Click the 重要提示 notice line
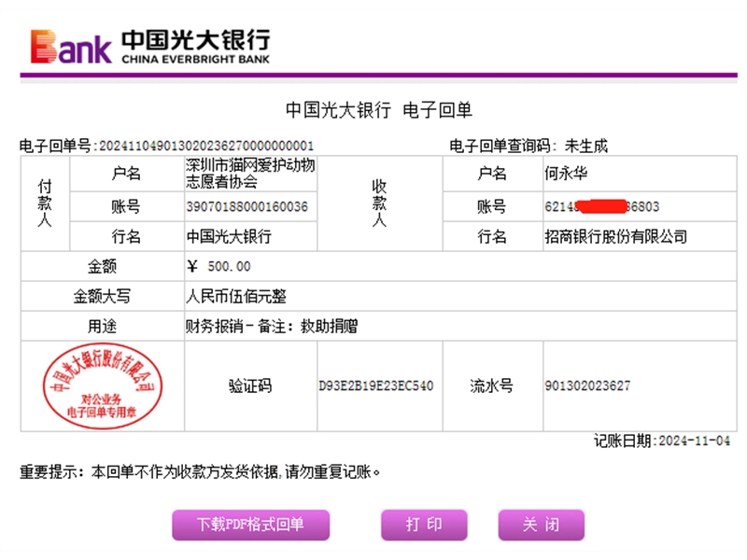 200,472
